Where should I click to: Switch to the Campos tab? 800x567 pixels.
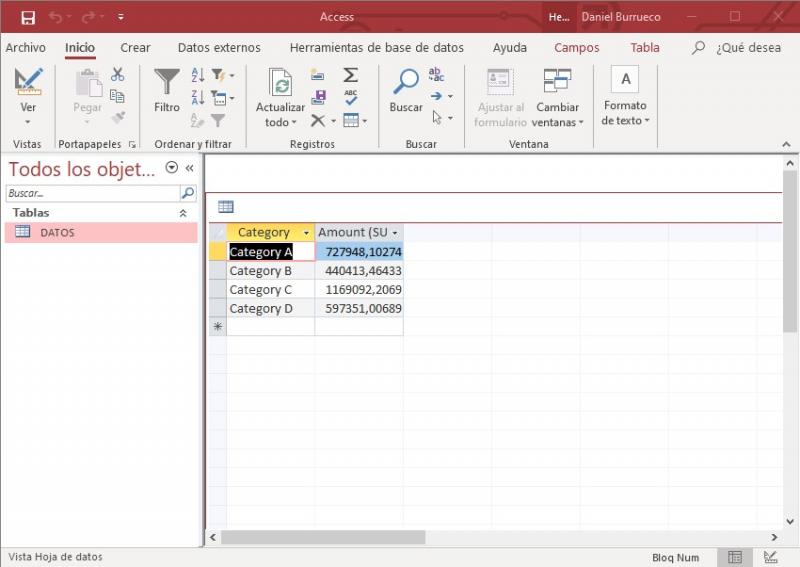[x=577, y=47]
